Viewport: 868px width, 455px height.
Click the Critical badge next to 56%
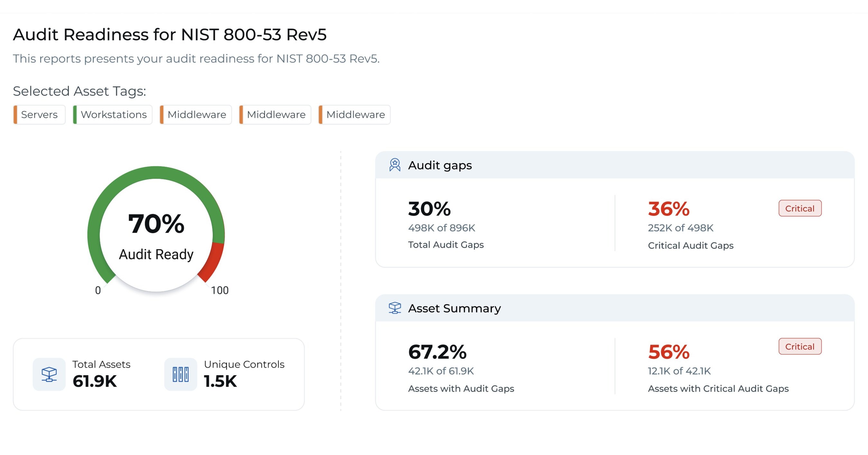[799, 347]
